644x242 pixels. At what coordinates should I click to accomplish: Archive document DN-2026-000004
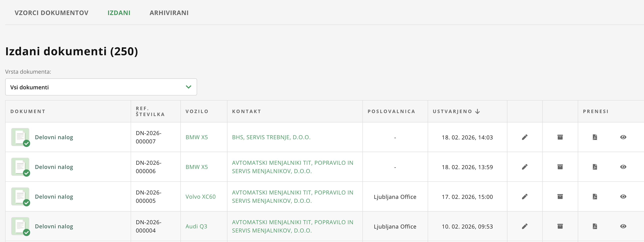pyautogui.click(x=560, y=226)
